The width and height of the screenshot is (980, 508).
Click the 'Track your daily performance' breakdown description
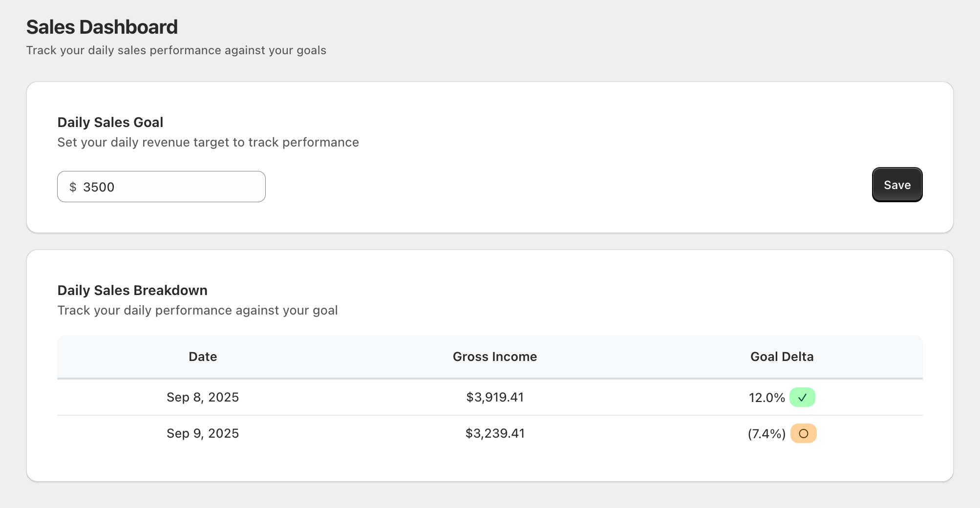pos(197,310)
